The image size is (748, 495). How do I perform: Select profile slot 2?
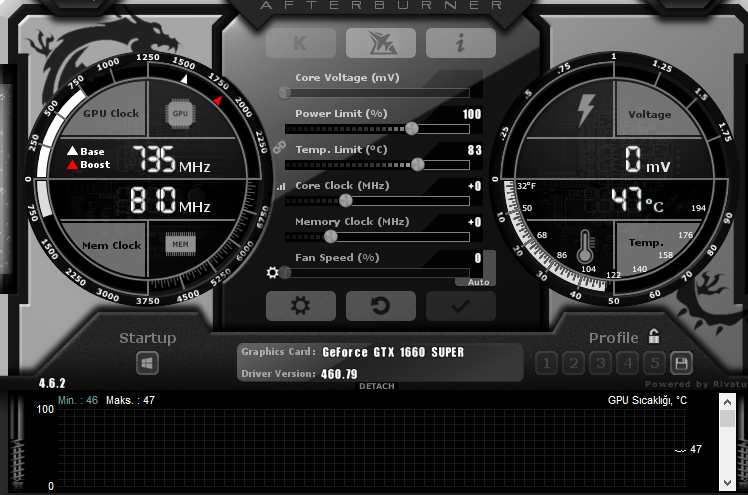tap(573, 363)
